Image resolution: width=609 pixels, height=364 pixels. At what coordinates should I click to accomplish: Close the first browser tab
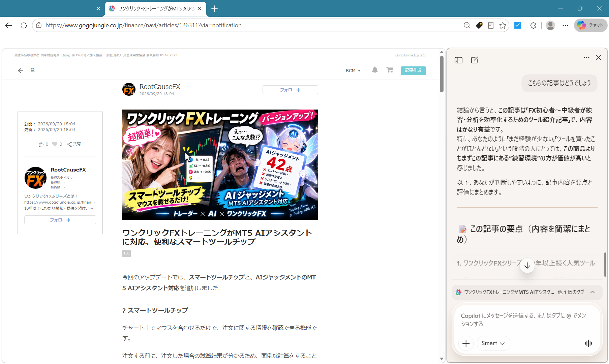coord(98,8)
